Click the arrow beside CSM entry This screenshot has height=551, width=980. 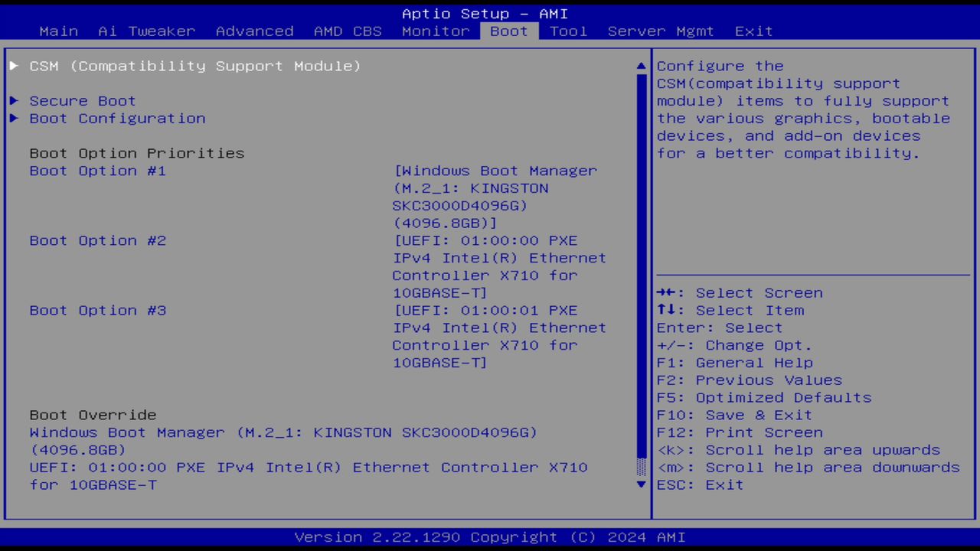[14, 66]
